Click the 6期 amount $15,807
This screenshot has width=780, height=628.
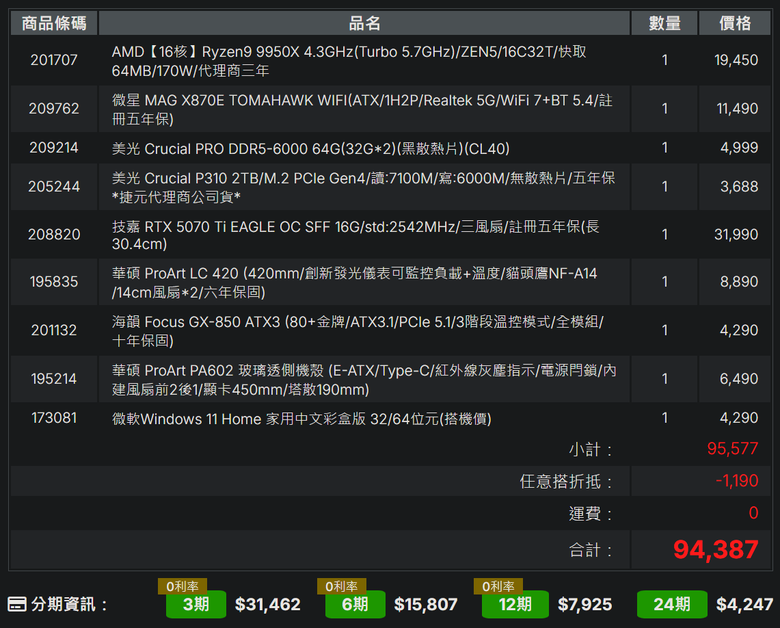coord(425,605)
